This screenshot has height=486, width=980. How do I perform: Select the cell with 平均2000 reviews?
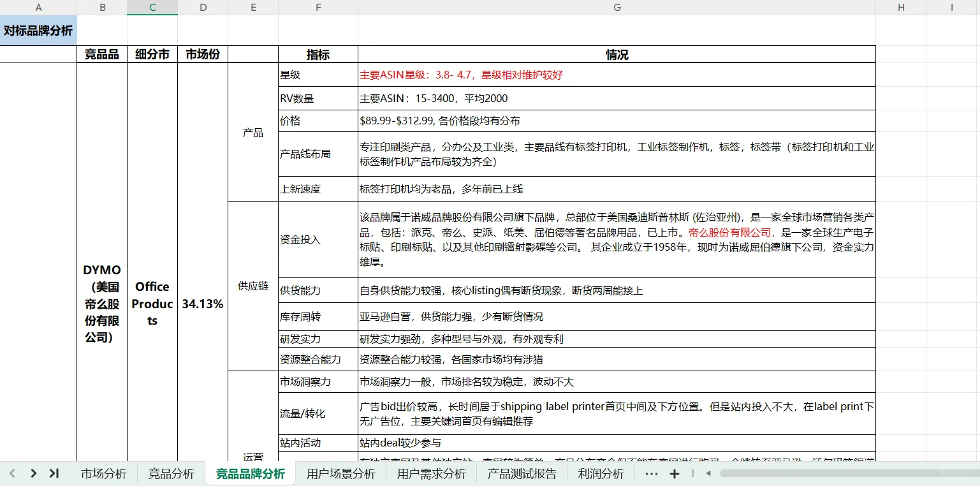click(617, 98)
